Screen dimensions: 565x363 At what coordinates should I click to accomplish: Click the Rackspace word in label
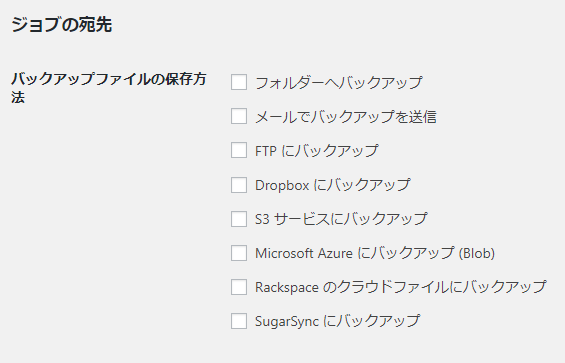(x=287, y=287)
